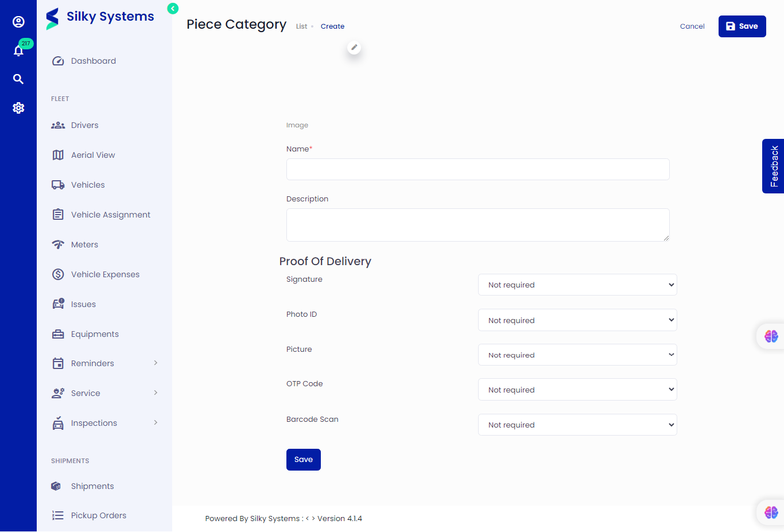Expand the Service menu section
The image size is (784, 532).
pyautogui.click(x=87, y=393)
